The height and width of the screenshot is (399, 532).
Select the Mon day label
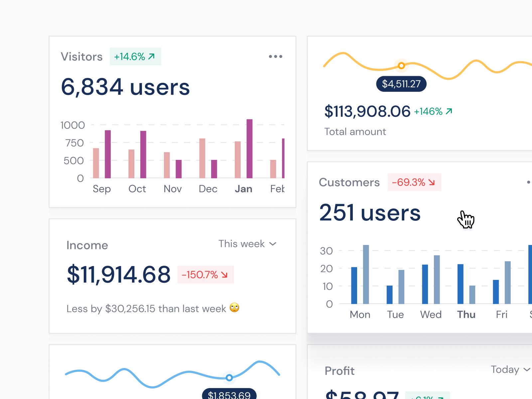pos(360,315)
